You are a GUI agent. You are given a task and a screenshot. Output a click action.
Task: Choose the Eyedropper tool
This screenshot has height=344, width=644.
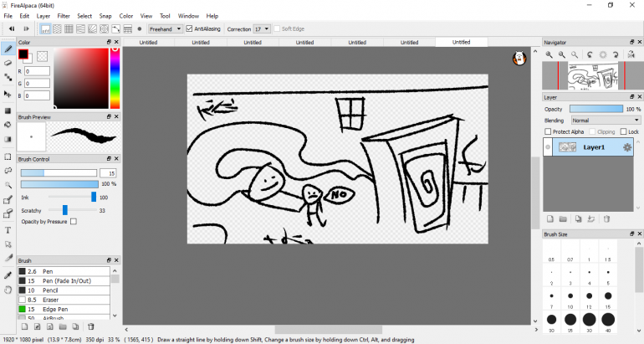pos(8,275)
